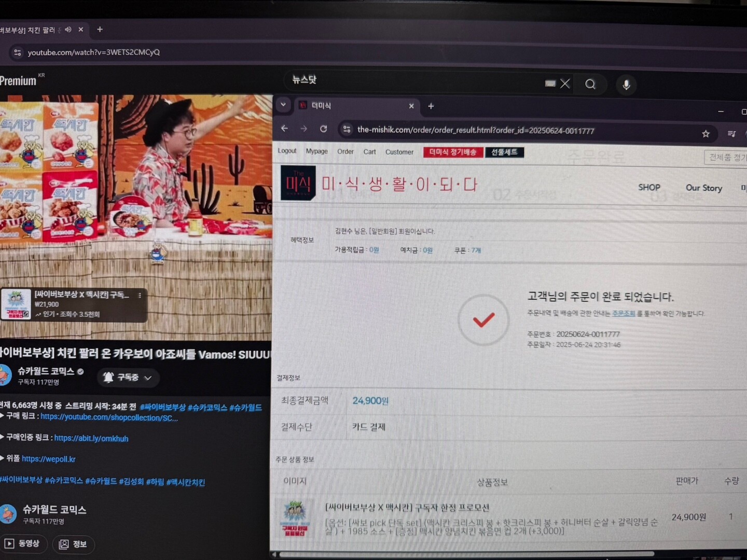747x560 pixels.
Task: Click the red 더미식 정기배송 button
Action: coord(453,152)
